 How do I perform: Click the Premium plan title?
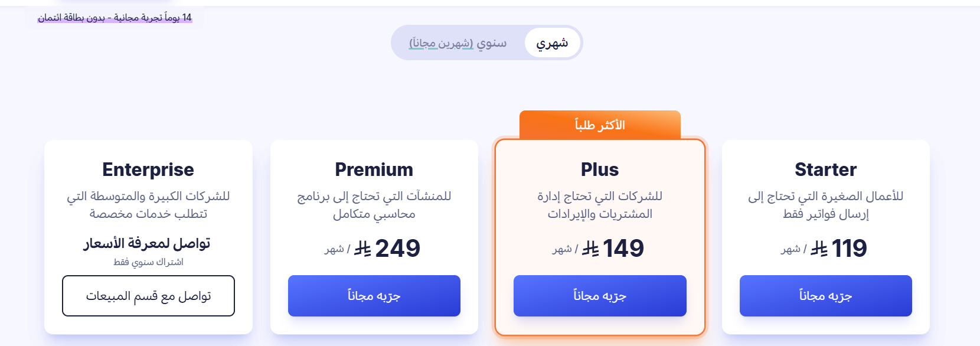pos(374,169)
